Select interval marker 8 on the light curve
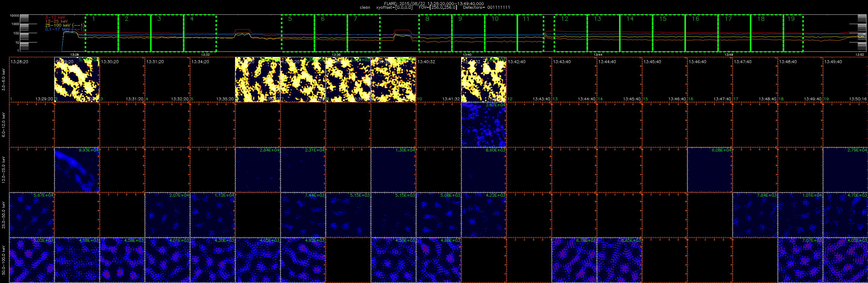The width and height of the screenshot is (868, 283). click(428, 19)
